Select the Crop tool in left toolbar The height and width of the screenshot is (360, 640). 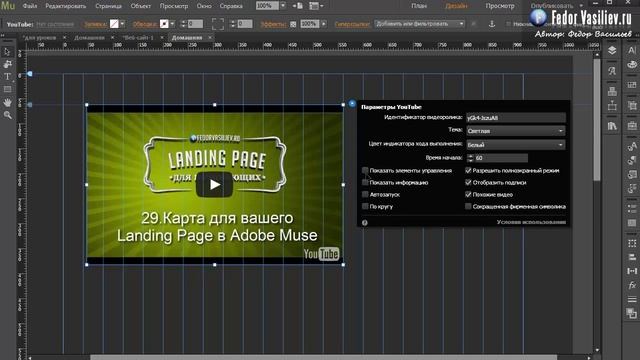pos(7,64)
